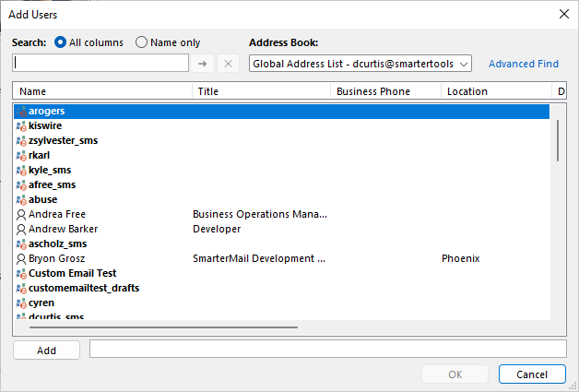The height and width of the screenshot is (392, 579).
Task: Sort by the Title column header
Action: point(262,91)
